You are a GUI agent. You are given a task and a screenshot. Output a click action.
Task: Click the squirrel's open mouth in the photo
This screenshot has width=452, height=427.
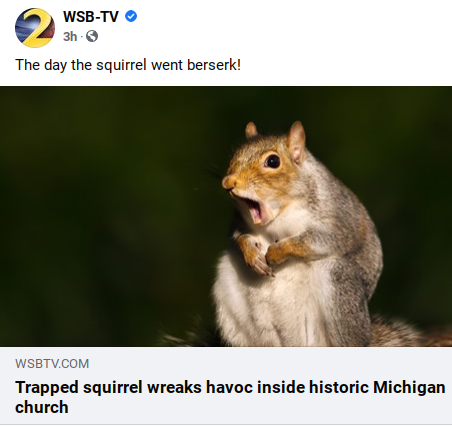point(254,209)
